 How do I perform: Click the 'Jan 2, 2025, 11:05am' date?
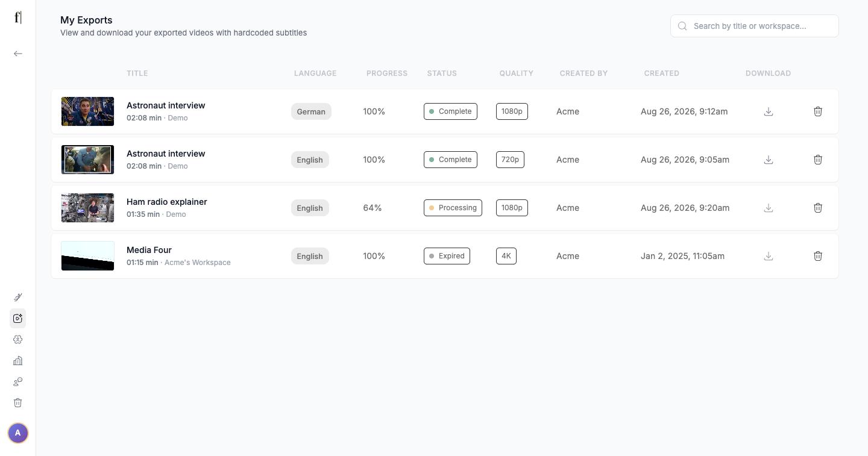click(682, 256)
